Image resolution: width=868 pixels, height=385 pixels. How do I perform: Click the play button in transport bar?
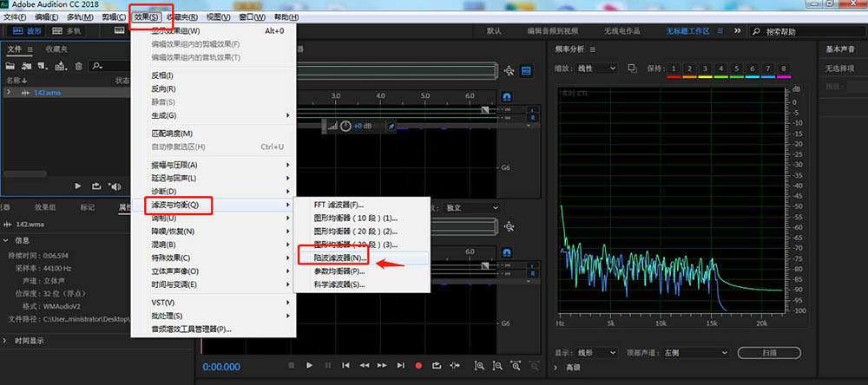pyautogui.click(x=310, y=365)
